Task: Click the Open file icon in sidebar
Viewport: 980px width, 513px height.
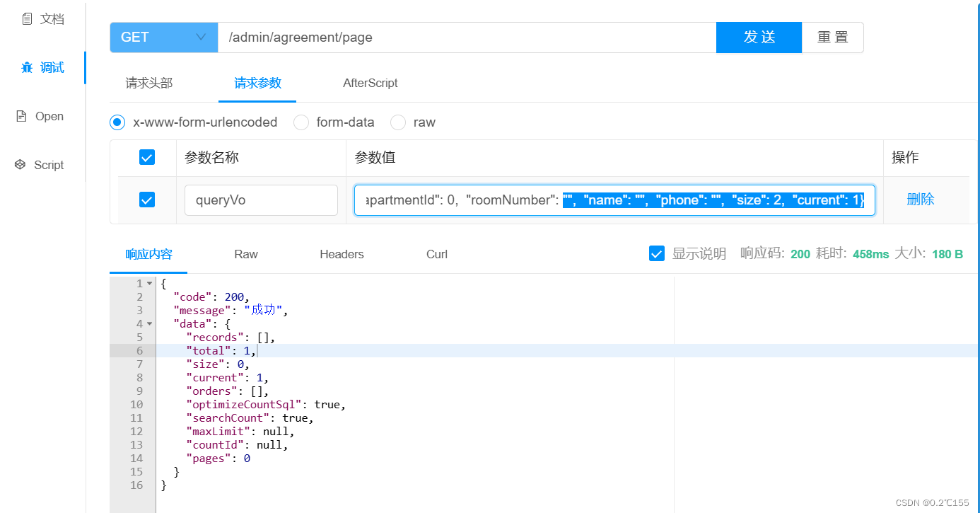Action: pos(22,116)
